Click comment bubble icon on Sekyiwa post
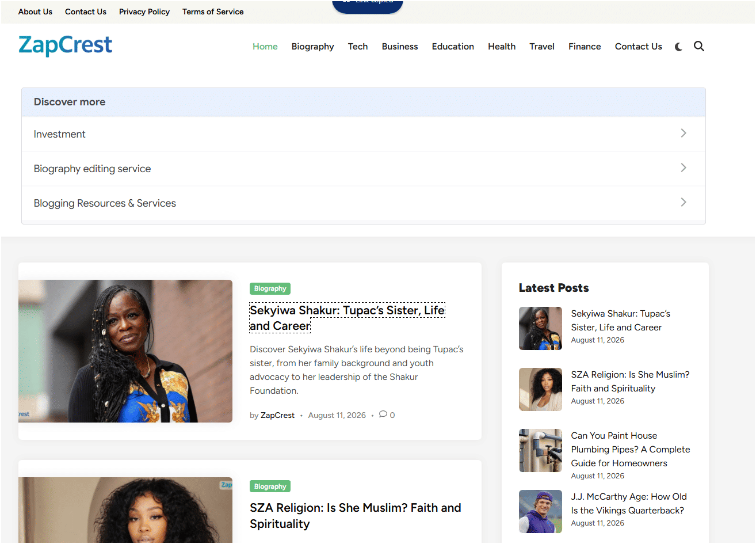Screen dimensions: 756x544 point(383,414)
